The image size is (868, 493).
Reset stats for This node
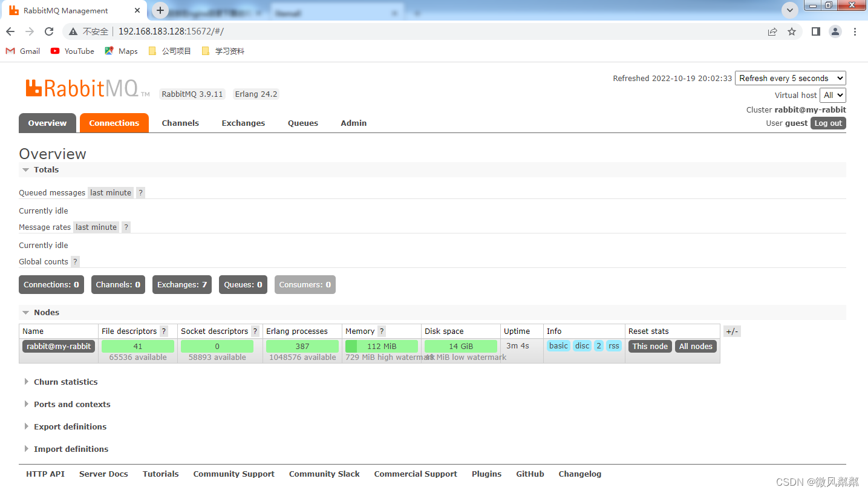point(650,347)
